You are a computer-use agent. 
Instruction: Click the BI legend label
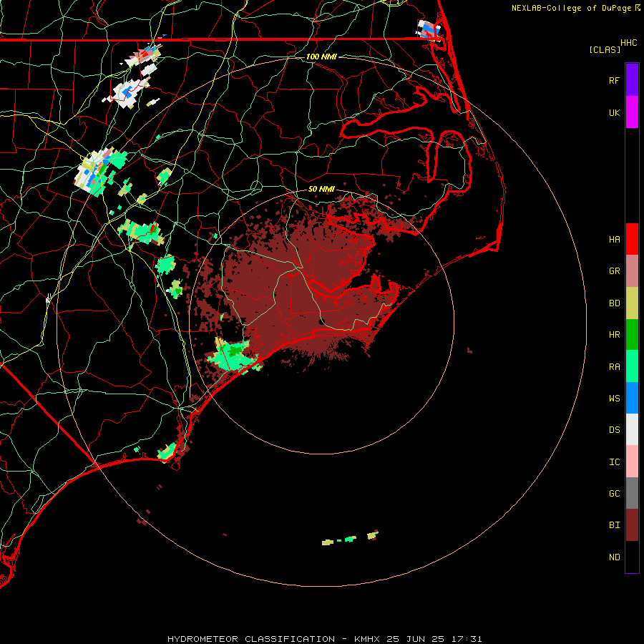click(x=615, y=525)
